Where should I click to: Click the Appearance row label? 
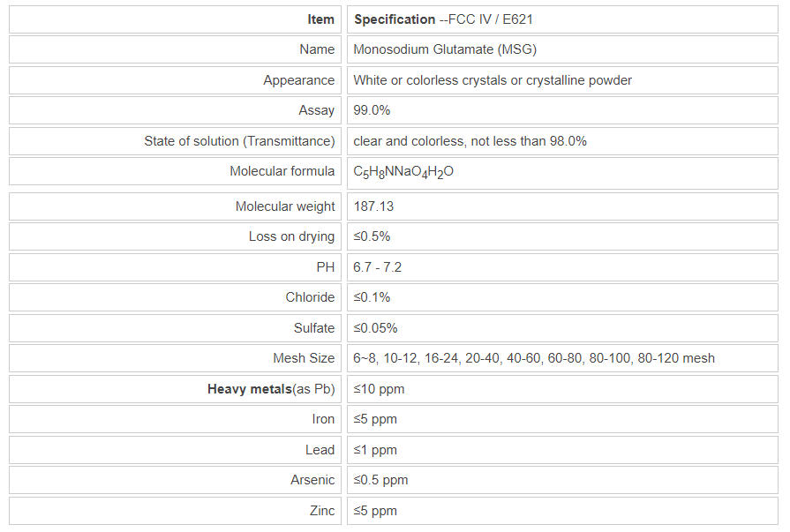[299, 80]
